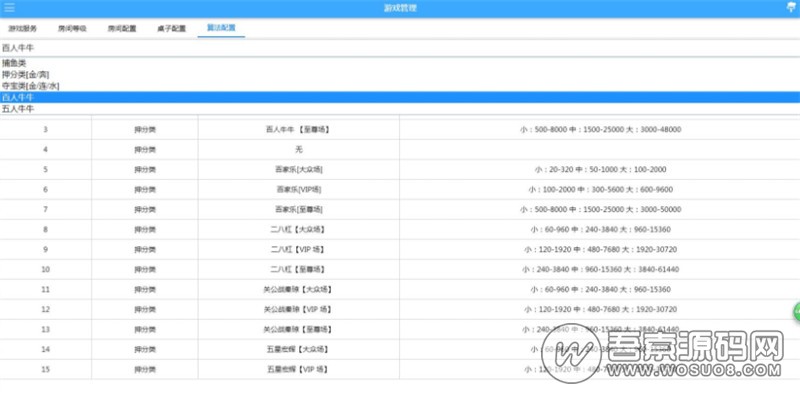Open the hamburger menu in the header

9,8
